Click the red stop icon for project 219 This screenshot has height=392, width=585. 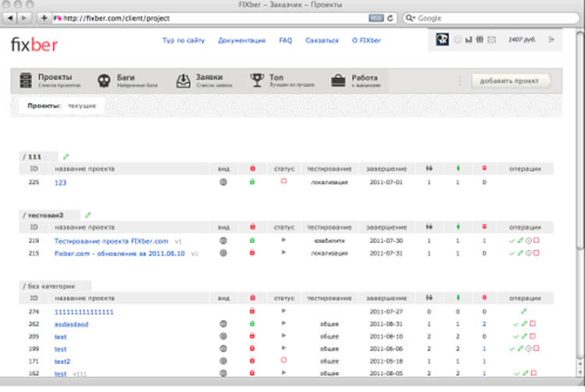(537, 242)
